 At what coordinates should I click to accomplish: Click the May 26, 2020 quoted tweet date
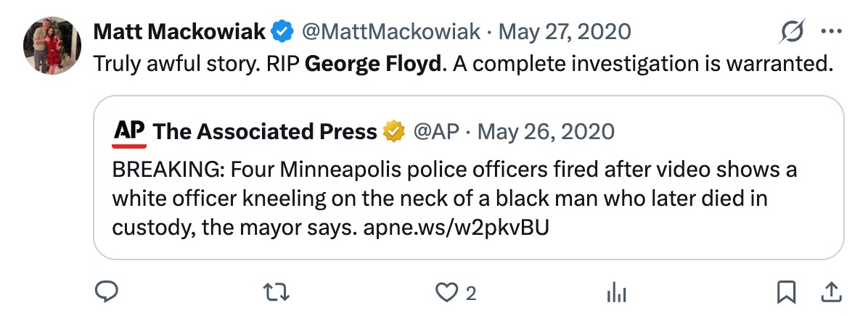(547, 132)
